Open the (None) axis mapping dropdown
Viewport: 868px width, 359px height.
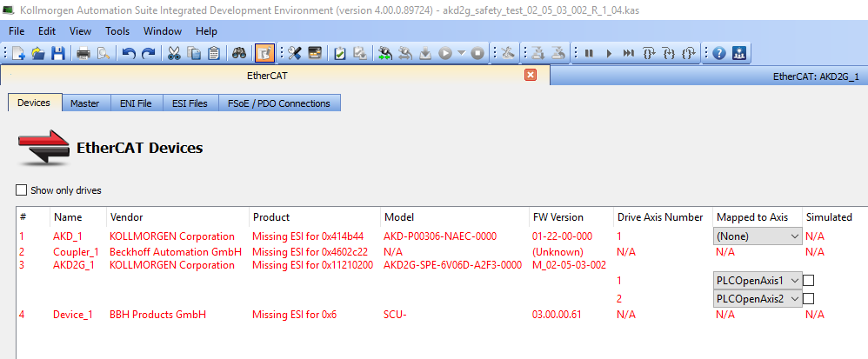(758, 236)
